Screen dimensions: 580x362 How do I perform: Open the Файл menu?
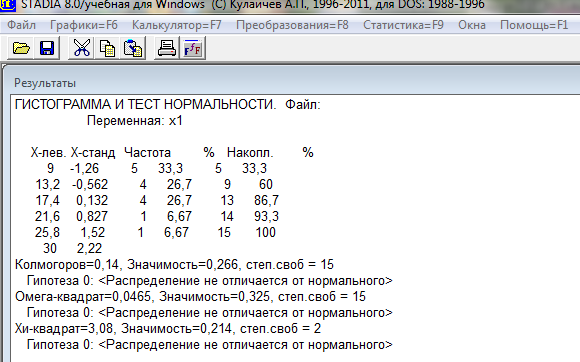click(21, 25)
